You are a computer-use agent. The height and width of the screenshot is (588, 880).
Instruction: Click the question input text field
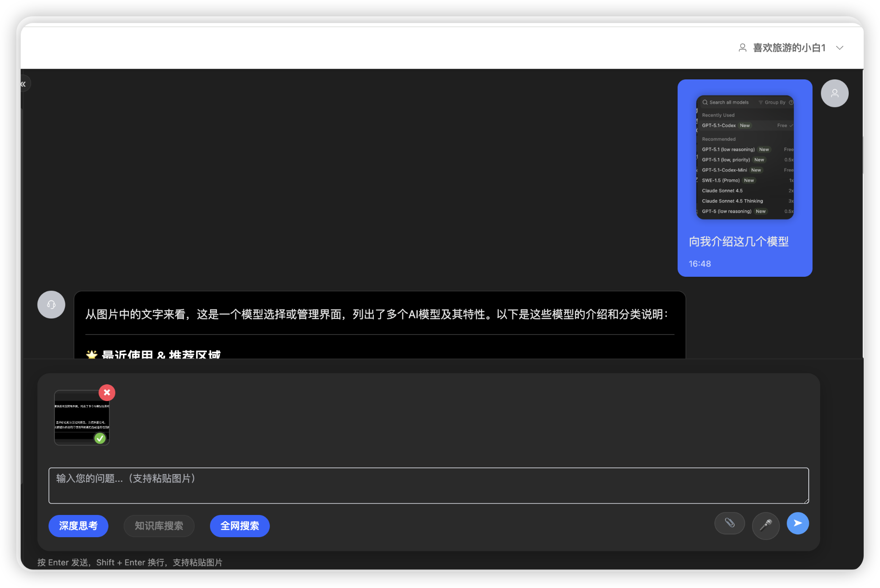pyautogui.click(x=428, y=485)
